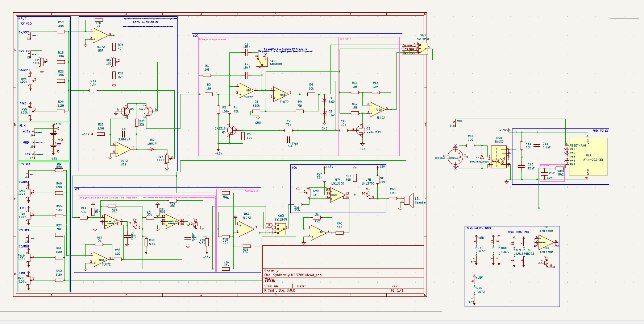Screen dimensions: 644x324
Task: Click the U10 6N137 optocoupler symbol
Action: click(x=499, y=156)
